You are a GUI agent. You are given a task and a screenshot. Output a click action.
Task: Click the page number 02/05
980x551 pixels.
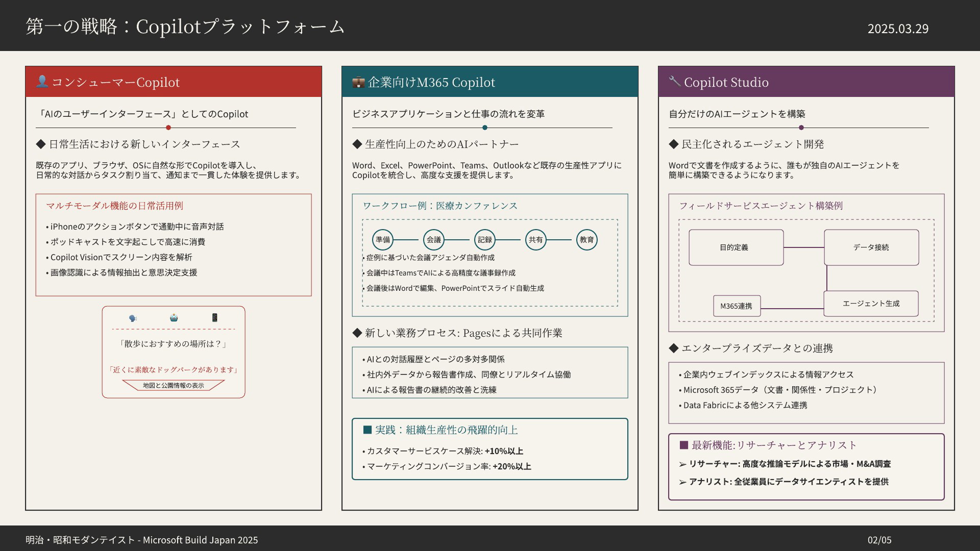[x=879, y=540]
